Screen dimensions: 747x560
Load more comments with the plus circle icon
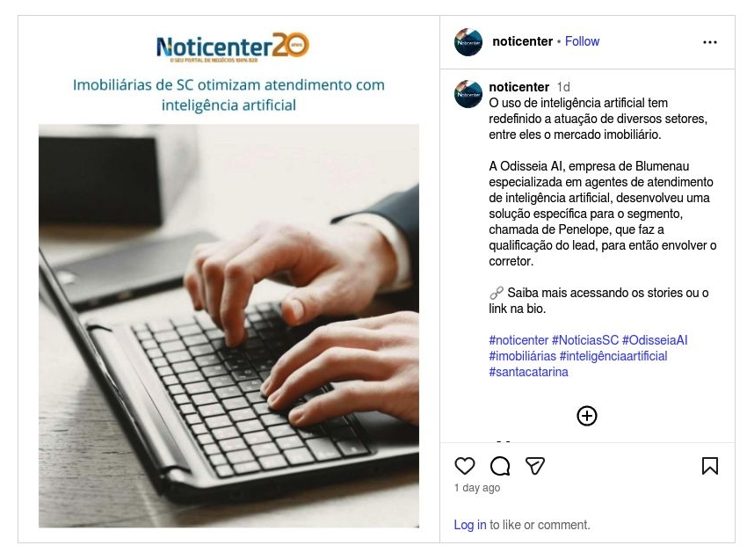pyautogui.click(x=586, y=416)
